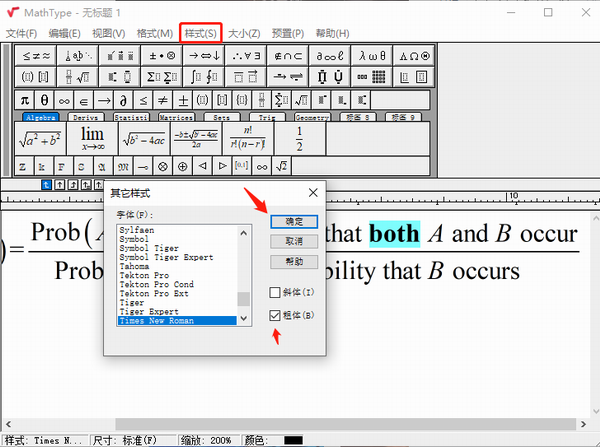Open the arrow symbols palette
The image size is (600, 447).
pyautogui.click(x=204, y=56)
